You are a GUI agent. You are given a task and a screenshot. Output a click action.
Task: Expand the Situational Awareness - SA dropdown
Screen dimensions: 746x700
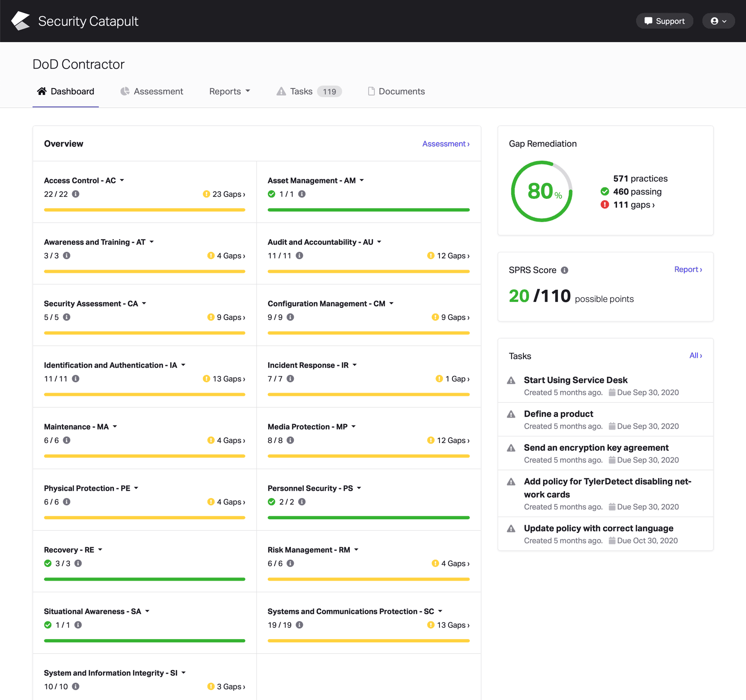tap(147, 611)
